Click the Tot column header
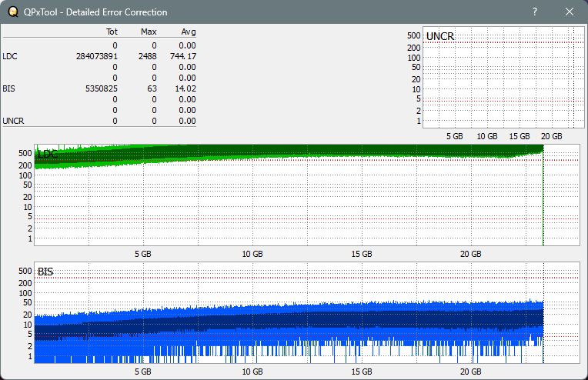Image resolution: width=588 pixels, height=380 pixels. [x=112, y=32]
